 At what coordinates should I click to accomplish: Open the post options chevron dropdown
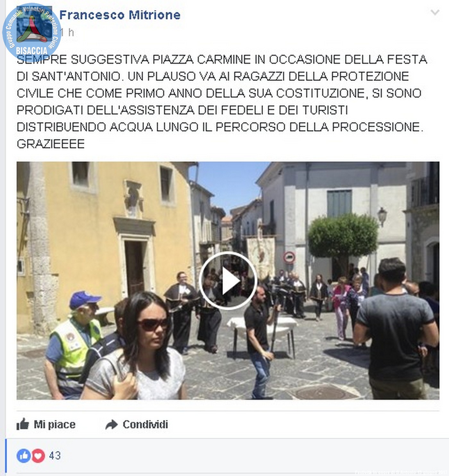435,13
